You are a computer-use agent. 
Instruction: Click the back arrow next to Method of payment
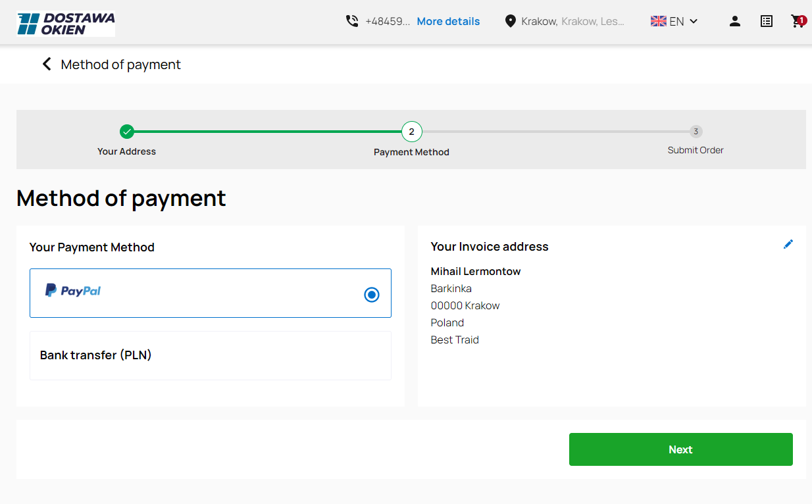point(46,64)
